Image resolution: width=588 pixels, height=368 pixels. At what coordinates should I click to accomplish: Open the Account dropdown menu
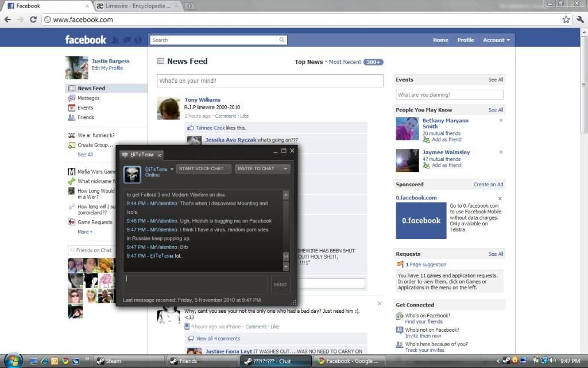pyautogui.click(x=496, y=40)
